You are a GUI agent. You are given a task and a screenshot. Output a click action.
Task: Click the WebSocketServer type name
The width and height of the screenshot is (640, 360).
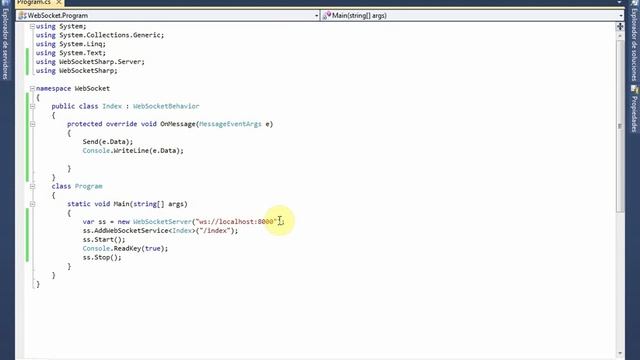[x=162, y=222]
